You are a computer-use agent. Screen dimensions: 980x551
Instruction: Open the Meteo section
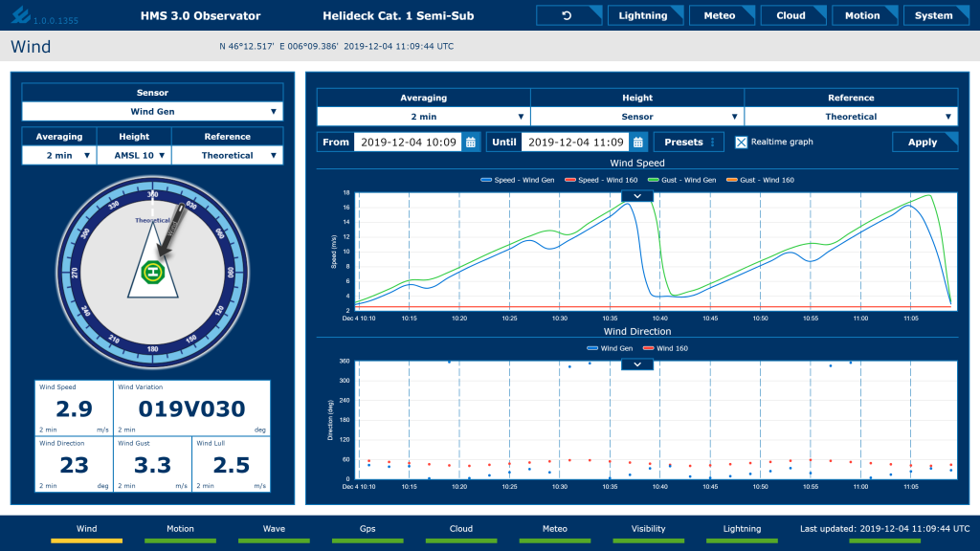(x=722, y=14)
